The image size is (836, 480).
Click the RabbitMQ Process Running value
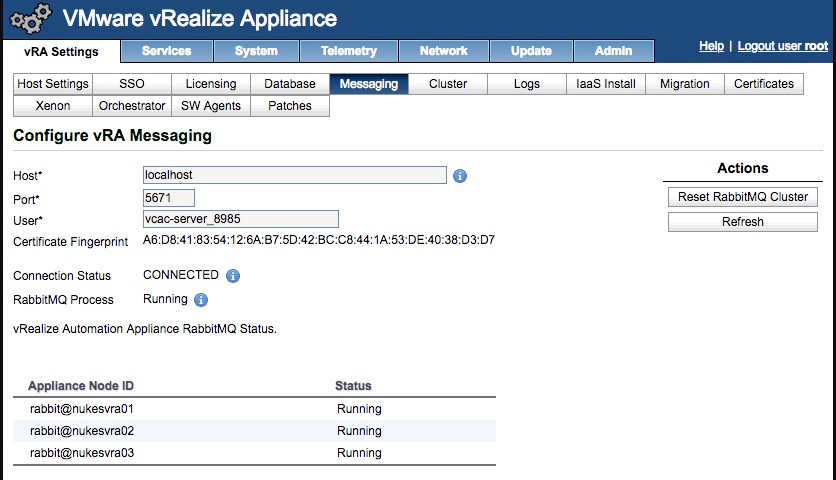(x=165, y=299)
